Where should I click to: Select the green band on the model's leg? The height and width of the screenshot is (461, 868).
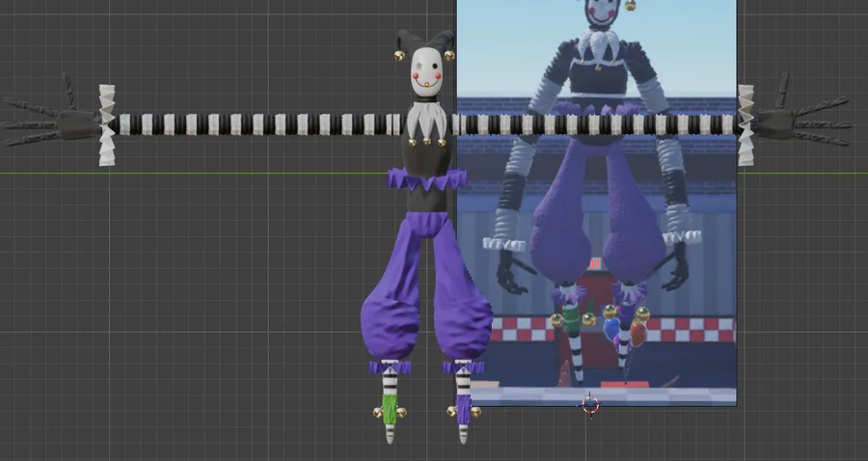[x=391, y=410]
